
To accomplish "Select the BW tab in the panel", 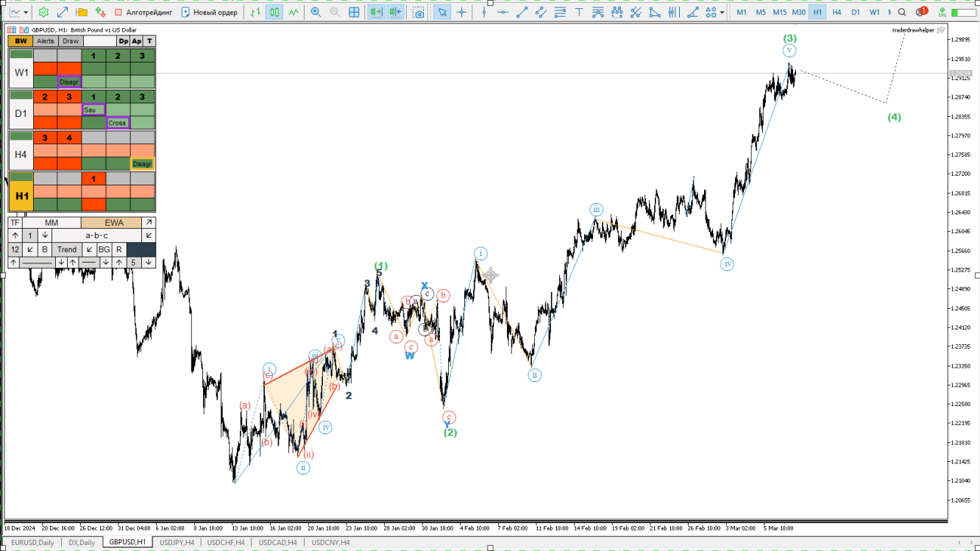I will 21,41.
